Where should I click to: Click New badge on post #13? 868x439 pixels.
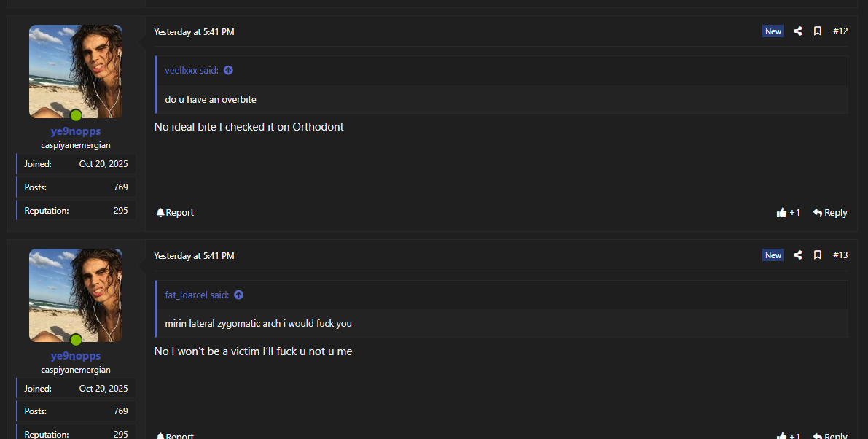(x=773, y=255)
